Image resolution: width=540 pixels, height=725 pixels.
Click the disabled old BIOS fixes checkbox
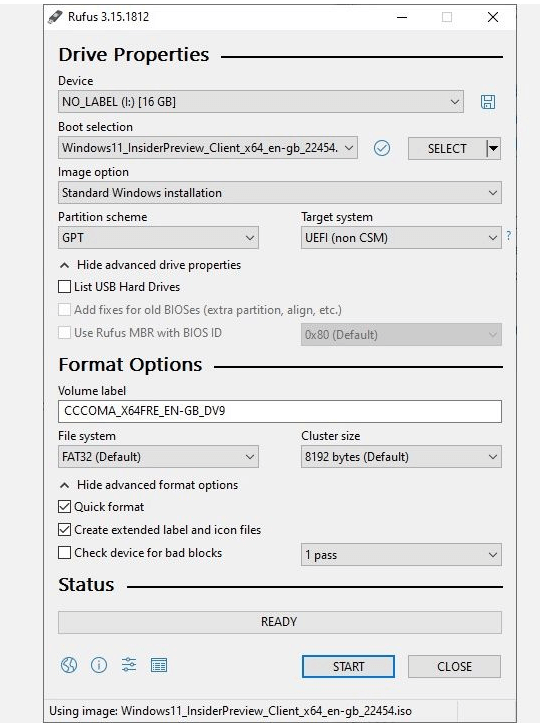pos(64,309)
